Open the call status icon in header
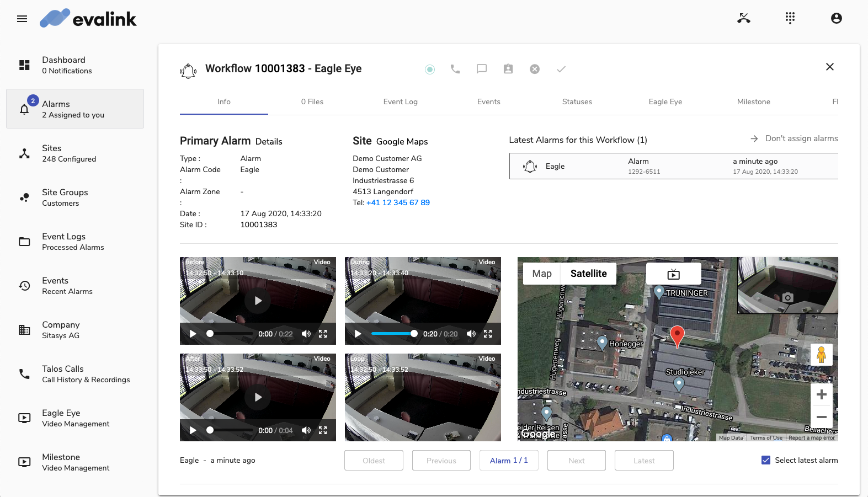868x497 pixels. tap(744, 18)
